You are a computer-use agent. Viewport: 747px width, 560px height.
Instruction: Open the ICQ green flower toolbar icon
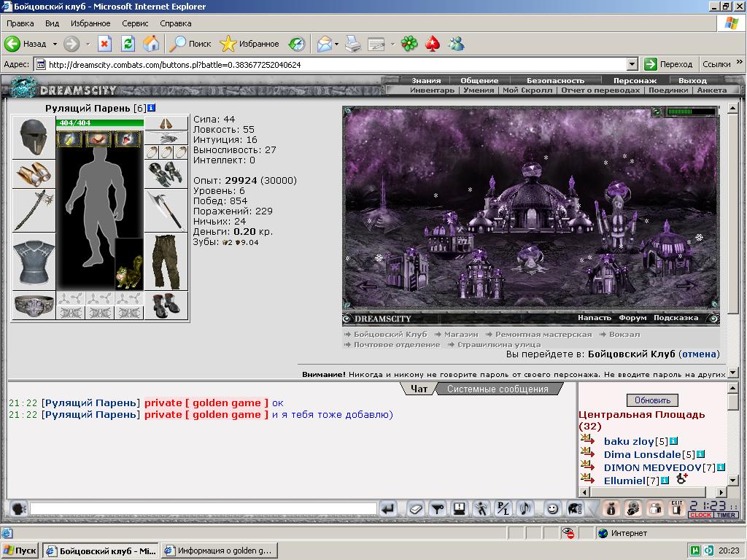pos(409,44)
